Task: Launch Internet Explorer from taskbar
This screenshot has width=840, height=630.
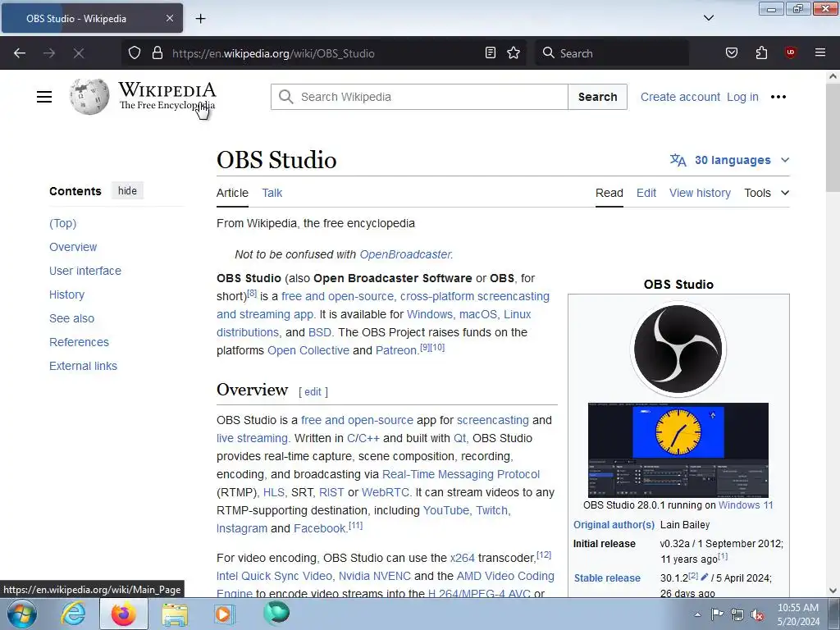Action: (72, 614)
